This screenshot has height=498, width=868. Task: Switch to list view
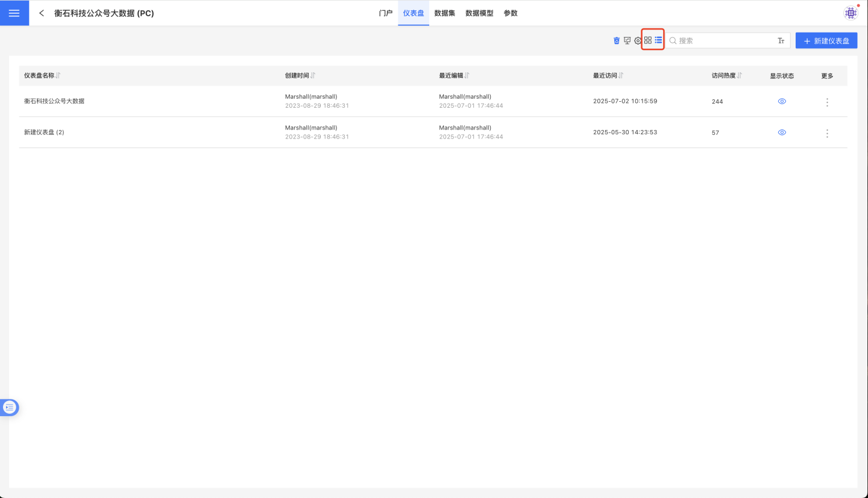(x=658, y=40)
